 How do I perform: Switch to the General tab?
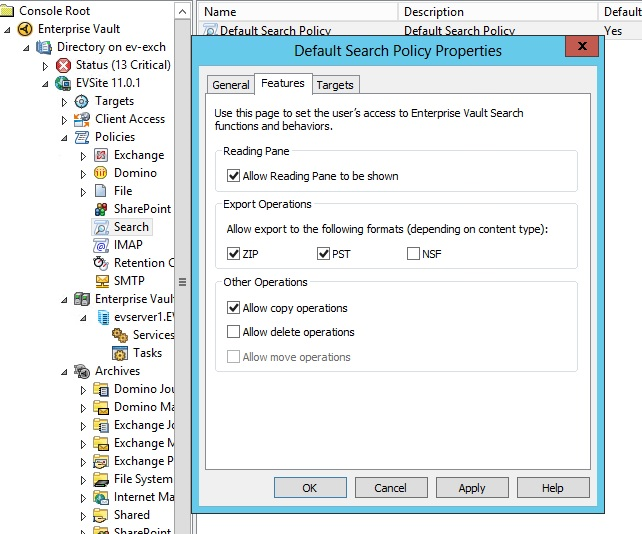[231, 85]
